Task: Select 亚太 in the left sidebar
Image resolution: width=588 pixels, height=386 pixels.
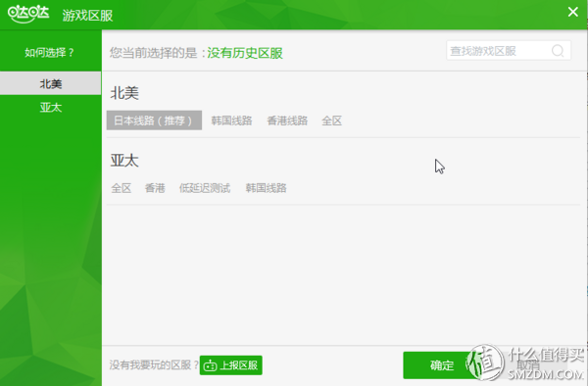Action: [x=51, y=108]
